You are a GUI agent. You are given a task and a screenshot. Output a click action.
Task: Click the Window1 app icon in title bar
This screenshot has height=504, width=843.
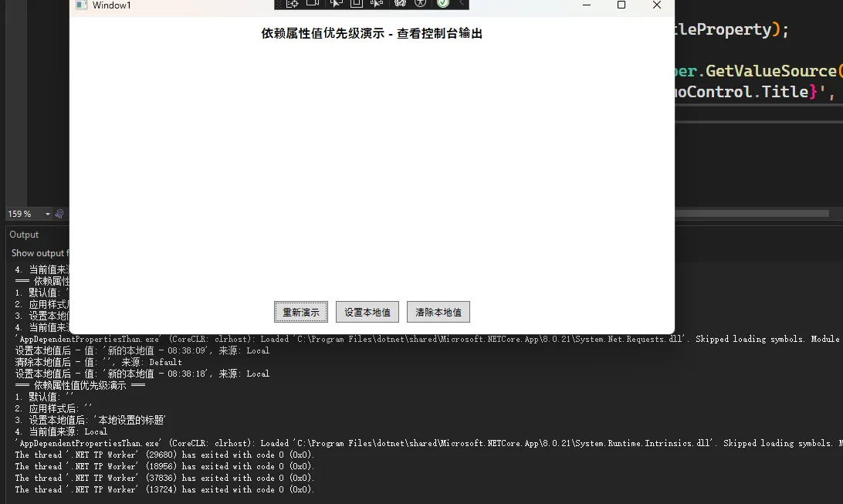[80, 5]
